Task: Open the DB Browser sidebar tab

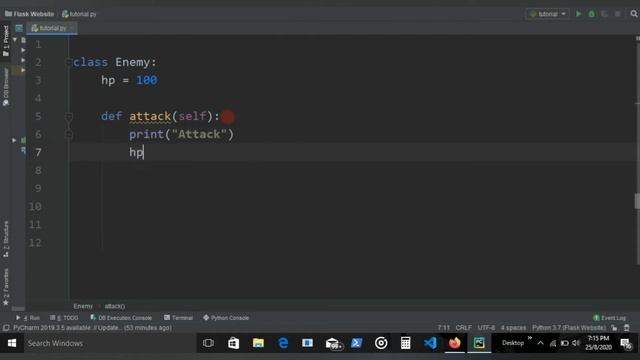Action: click(6, 87)
